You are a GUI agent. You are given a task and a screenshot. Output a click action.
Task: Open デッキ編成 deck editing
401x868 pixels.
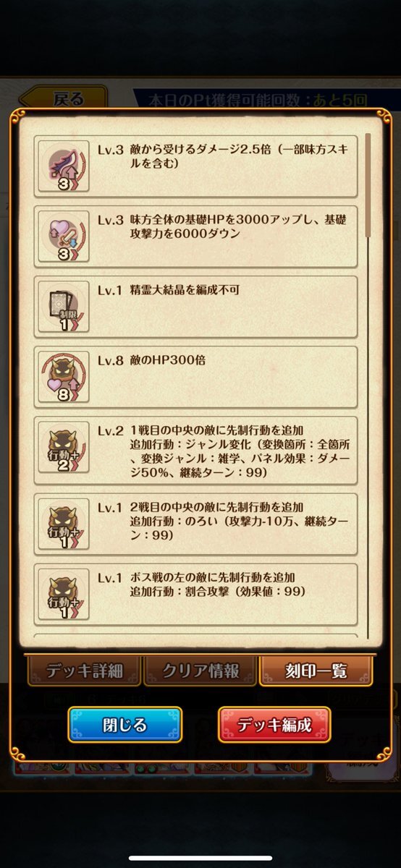274,725
